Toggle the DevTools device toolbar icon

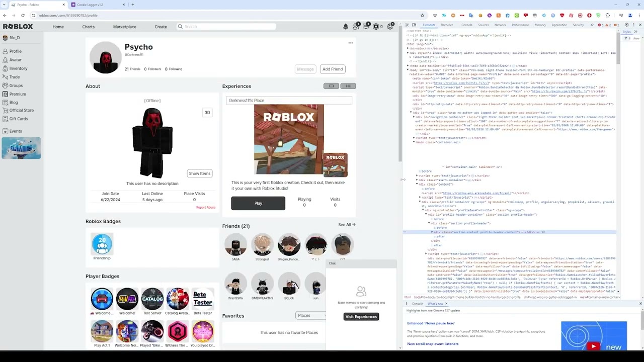point(414,25)
